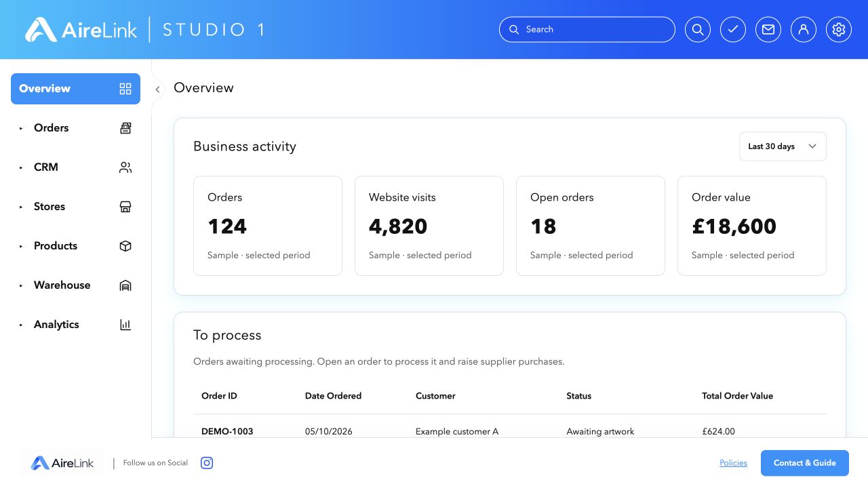Viewport: 868px width, 488px height.
Task: Select Overview in the sidebar
Action: pos(75,89)
